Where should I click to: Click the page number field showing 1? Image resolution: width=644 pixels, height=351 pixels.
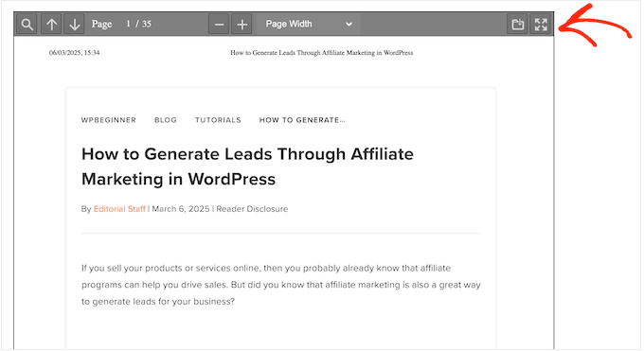128,24
